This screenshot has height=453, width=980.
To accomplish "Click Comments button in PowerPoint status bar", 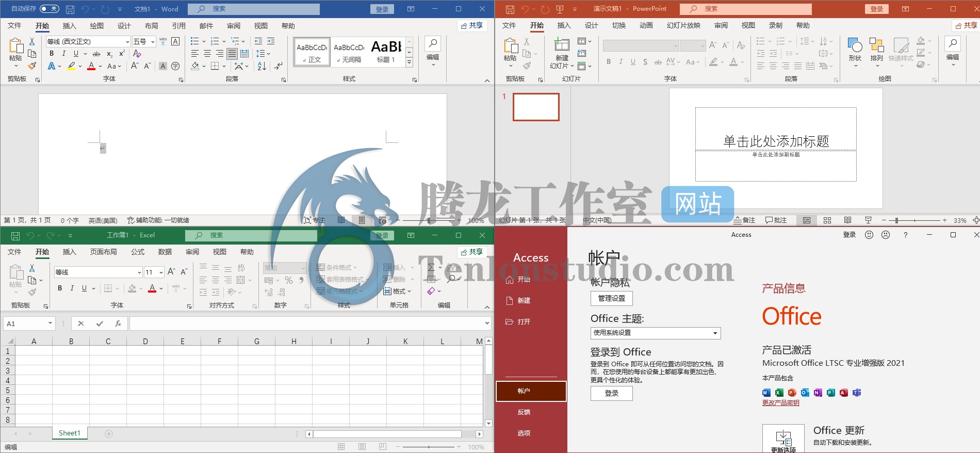I will (776, 220).
